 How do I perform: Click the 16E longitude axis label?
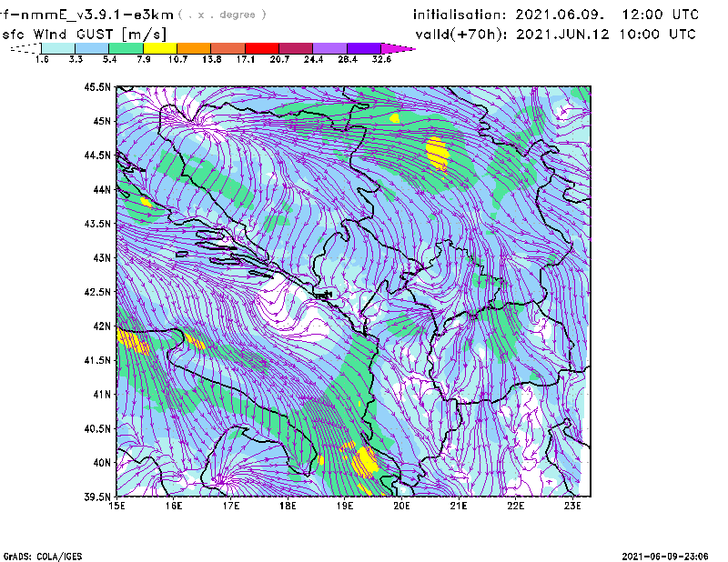(x=174, y=506)
